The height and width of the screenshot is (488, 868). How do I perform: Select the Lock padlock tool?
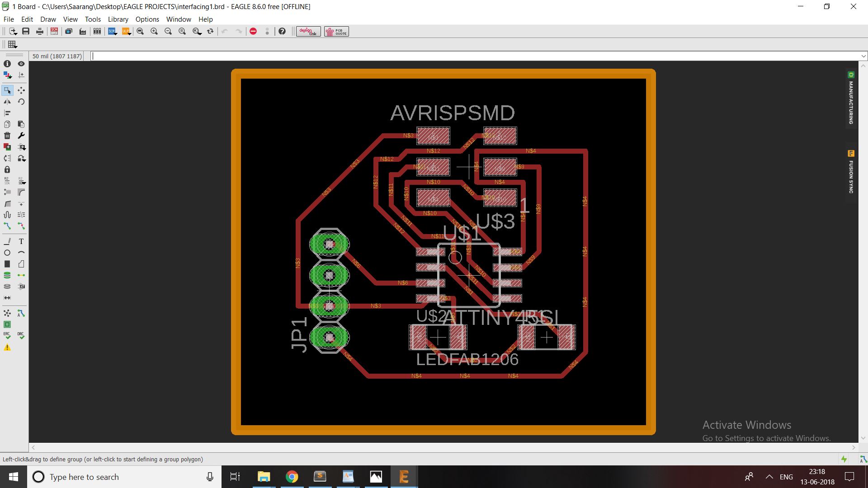7,169
